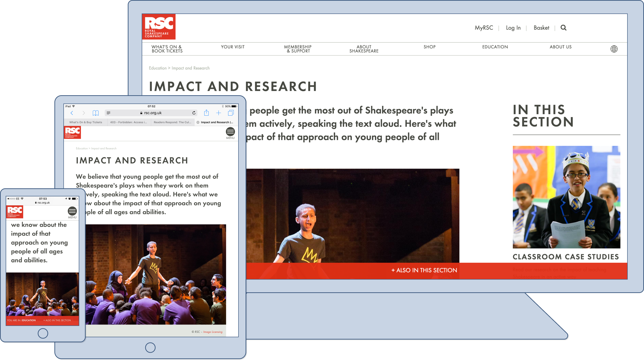Tap the iPad home button
The image size is (644, 361).
[x=150, y=347]
